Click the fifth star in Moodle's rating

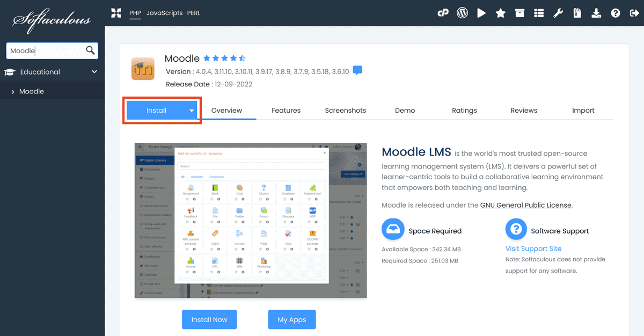tap(241, 58)
